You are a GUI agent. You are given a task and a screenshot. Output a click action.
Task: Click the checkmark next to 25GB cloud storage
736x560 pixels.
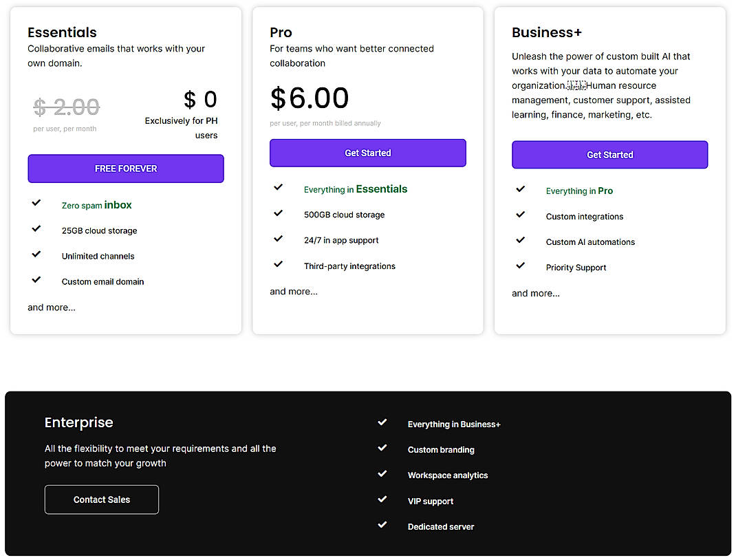pyautogui.click(x=36, y=228)
